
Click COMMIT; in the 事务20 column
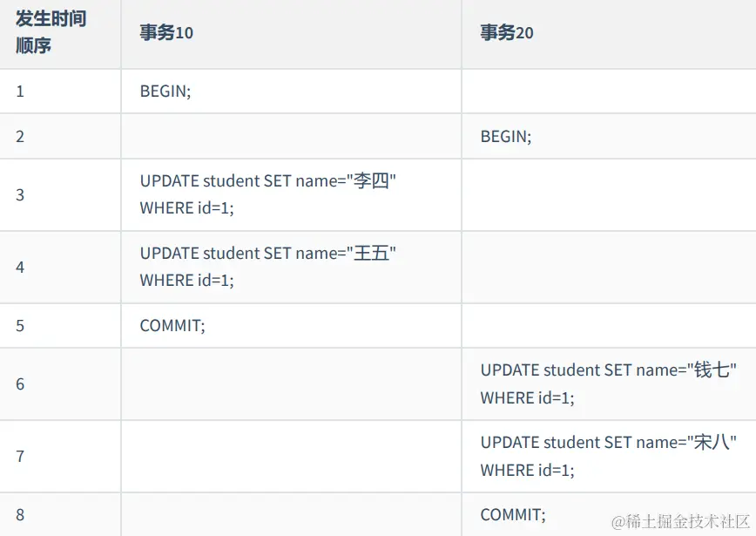[513, 514]
